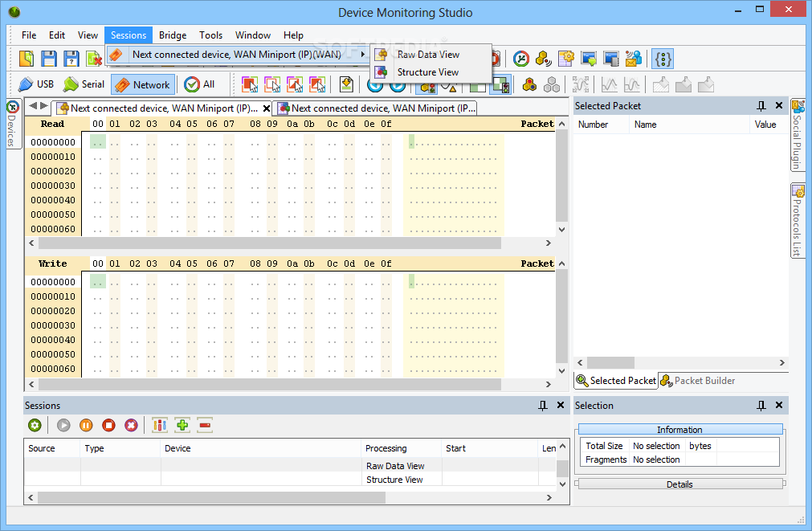Click the right tab scroll arrow
Viewport: 812px width, 531px height.
click(44, 106)
